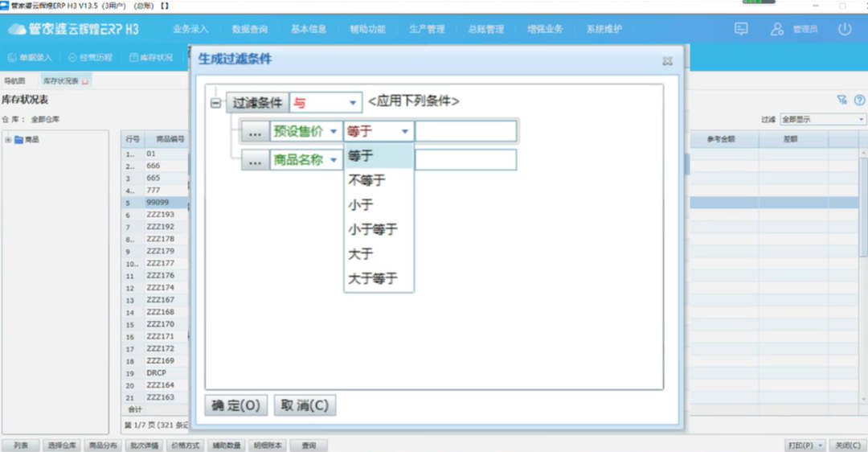This screenshot has width=868, height=452.
Task: Click the value input for 商品名称 row
Action: [x=465, y=160]
